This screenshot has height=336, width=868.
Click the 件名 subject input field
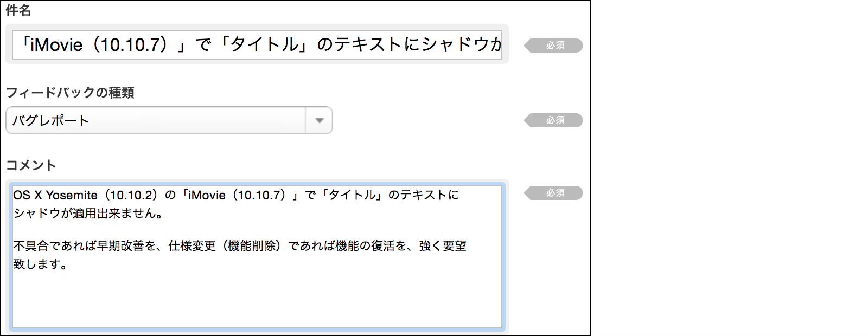pos(257,44)
